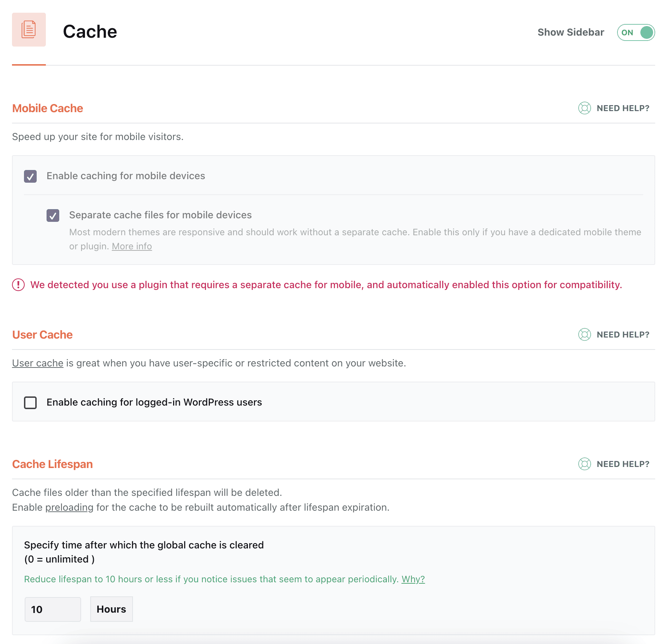Follow the underlined User cache link
The height and width of the screenshot is (644, 670).
[x=38, y=363]
